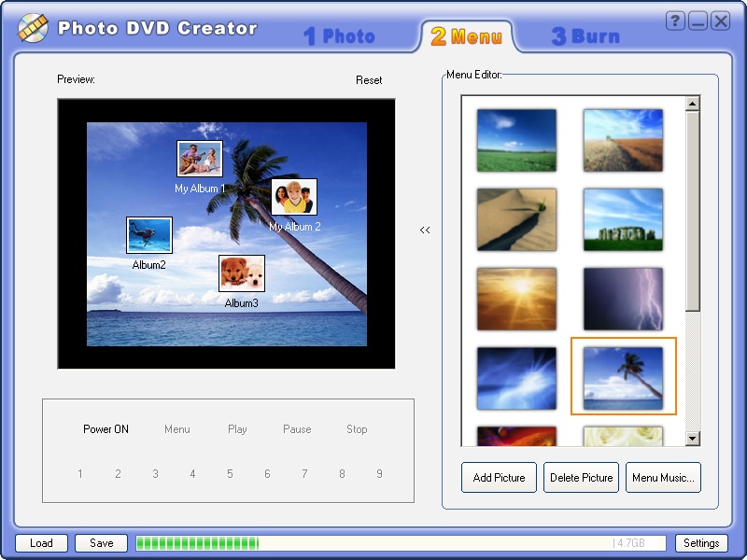Click the My Album 2 label text

click(x=295, y=227)
